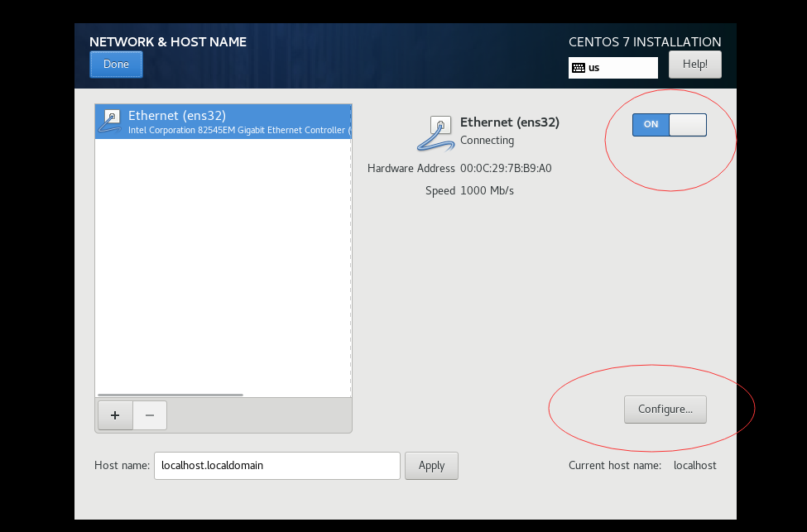Viewport: 807px width, 532px height.
Task: Click the device list horizontal scrollbar
Action: click(171, 395)
